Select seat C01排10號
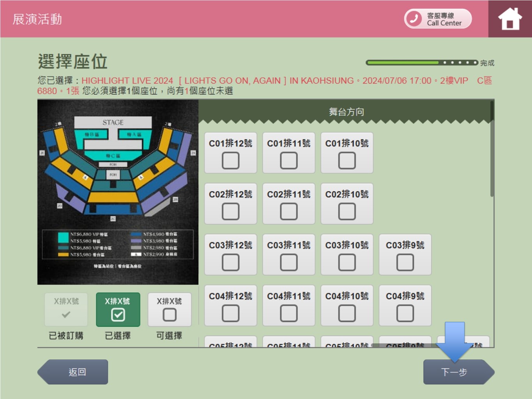Image resolution: width=532 pixels, height=399 pixels. [347, 153]
